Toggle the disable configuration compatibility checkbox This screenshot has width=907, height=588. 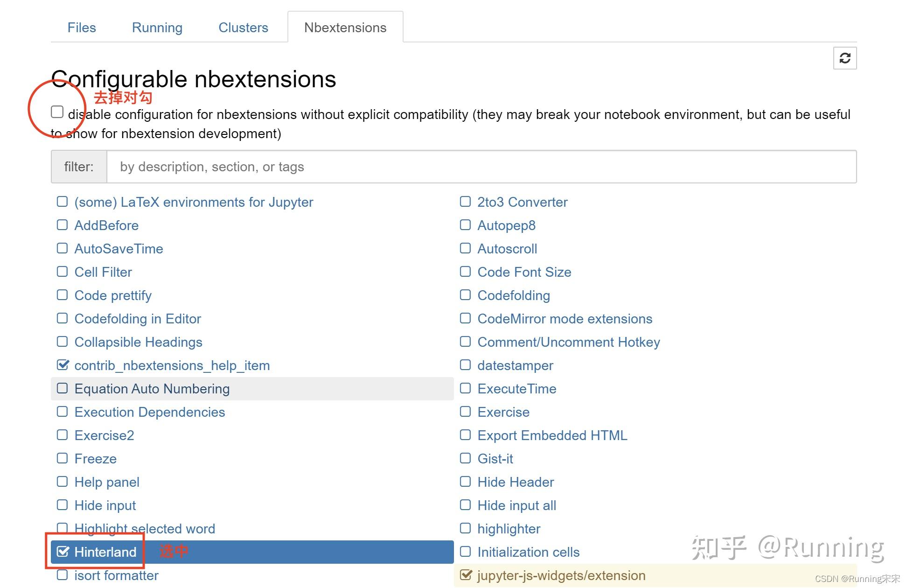[57, 112]
